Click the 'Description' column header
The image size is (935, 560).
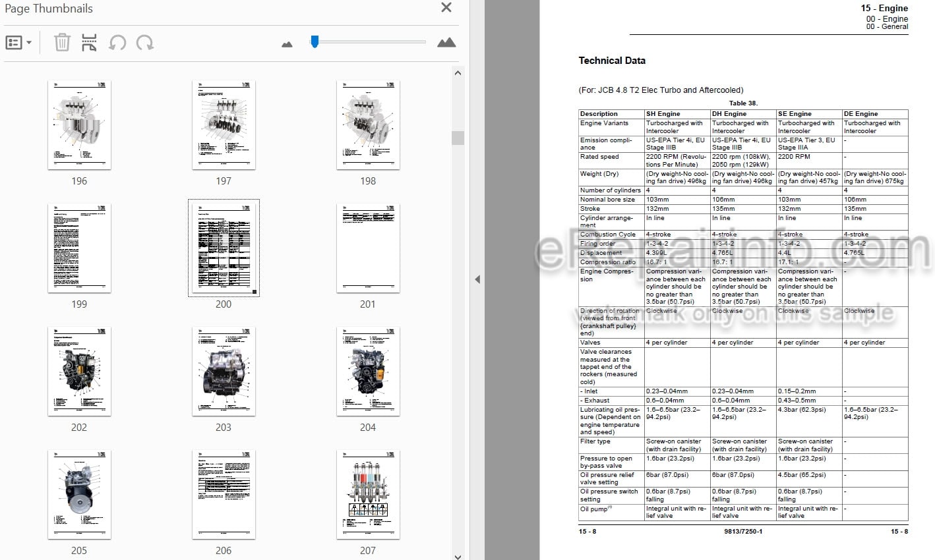(599, 114)
